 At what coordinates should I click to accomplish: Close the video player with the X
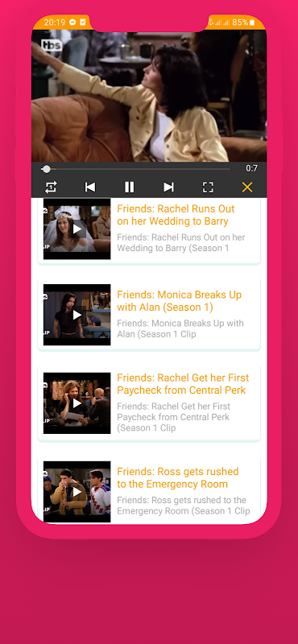[x=247, y=188]
